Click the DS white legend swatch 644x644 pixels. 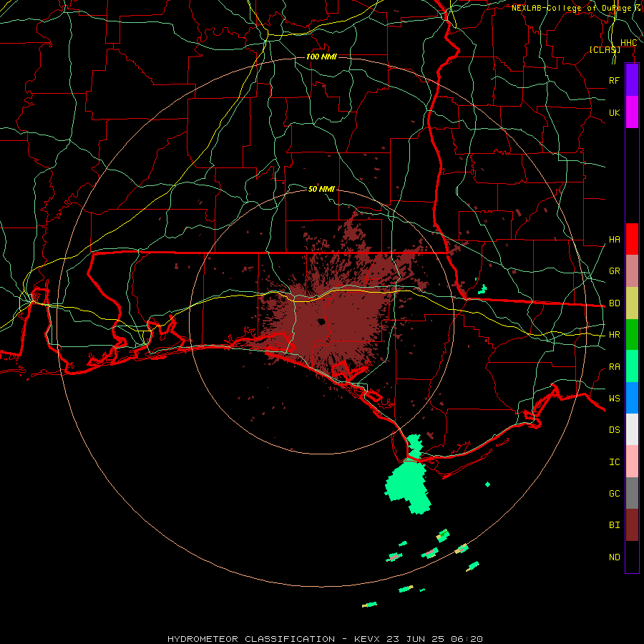(x=632, y=429)
